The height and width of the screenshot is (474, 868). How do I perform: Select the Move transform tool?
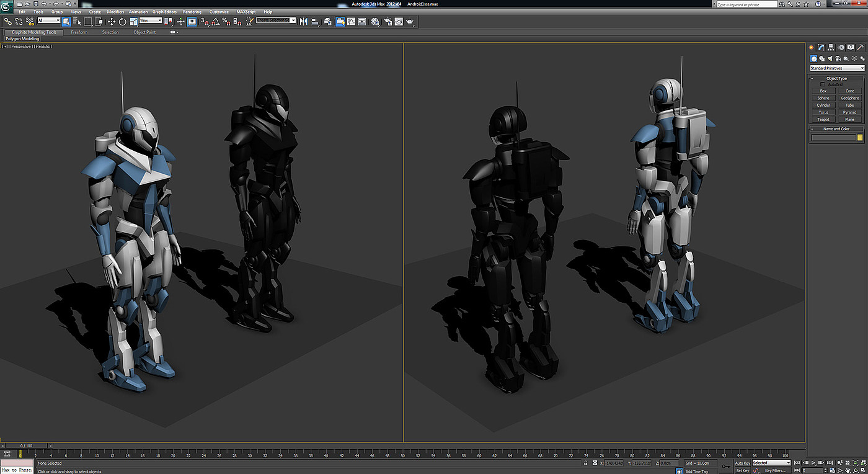coord(112,22)
